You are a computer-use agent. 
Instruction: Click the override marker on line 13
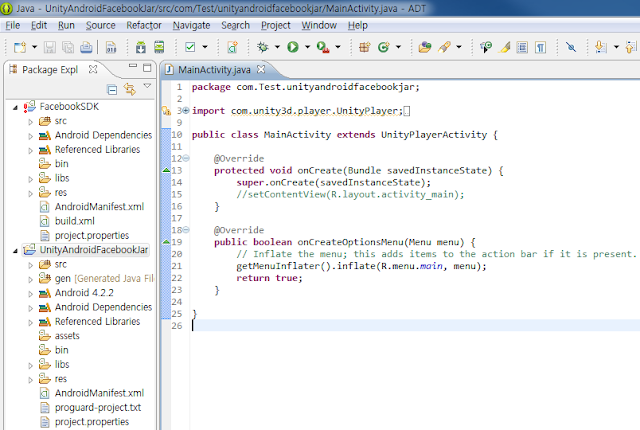(166, 170)
